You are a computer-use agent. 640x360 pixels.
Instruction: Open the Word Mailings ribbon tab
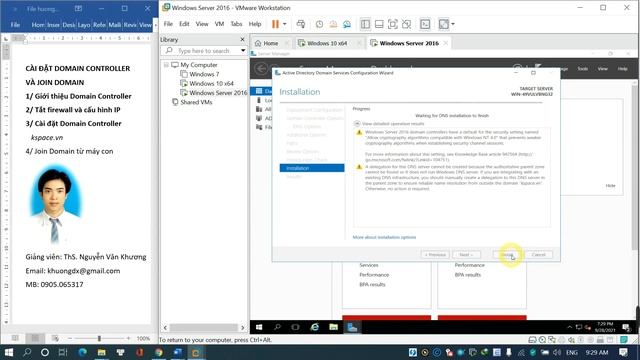[115, 25]
